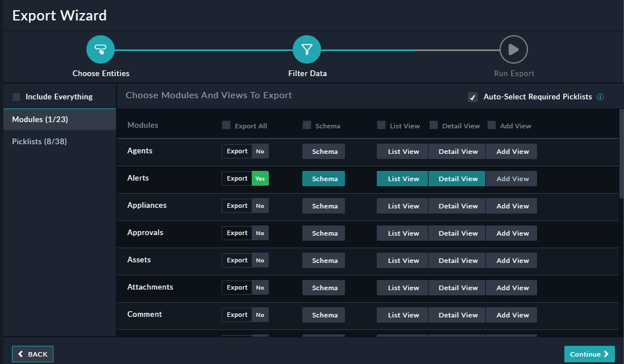The image size is (624, 364).
Task: Open the Auto-Select Required Picklists info icon
Action: tap(601, 97)
